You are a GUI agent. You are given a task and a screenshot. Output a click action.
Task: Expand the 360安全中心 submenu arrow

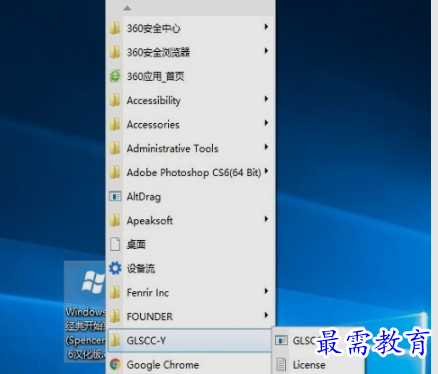pyautogui.click(x=266, y=27)
